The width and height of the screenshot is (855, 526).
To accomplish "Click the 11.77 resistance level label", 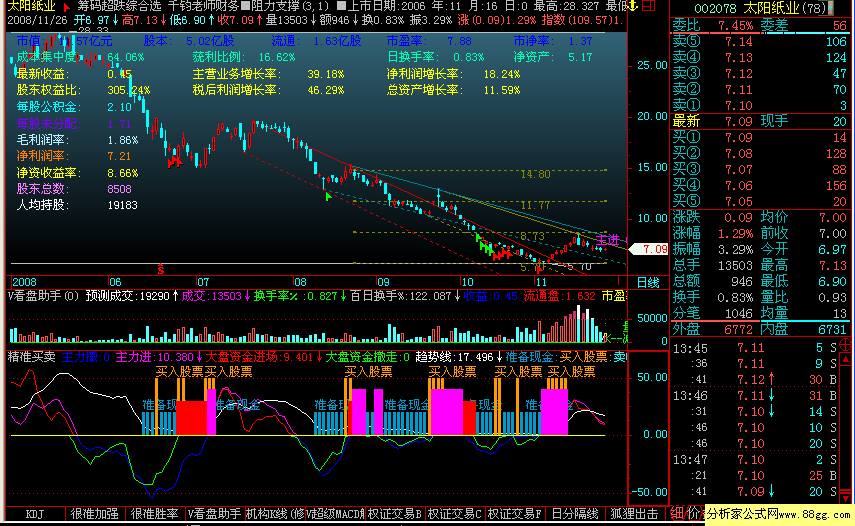I will click(535, 205).
